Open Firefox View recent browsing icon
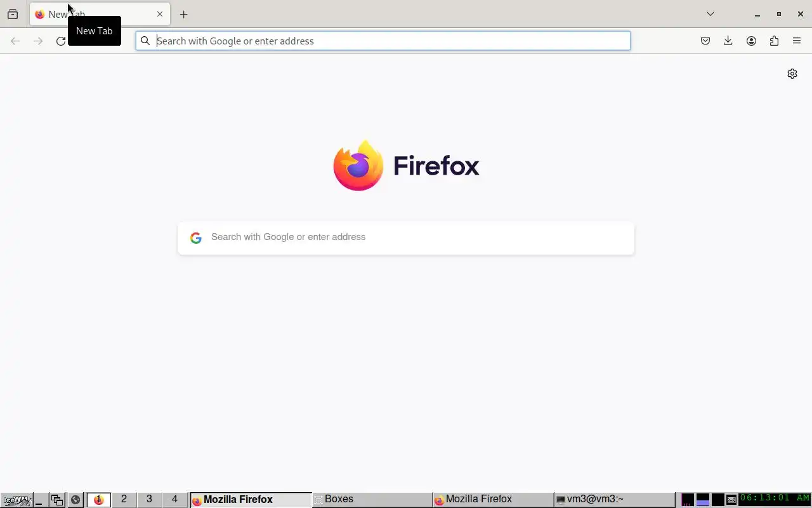This screenshot has width=812, height=508. (x=13, y=14)
